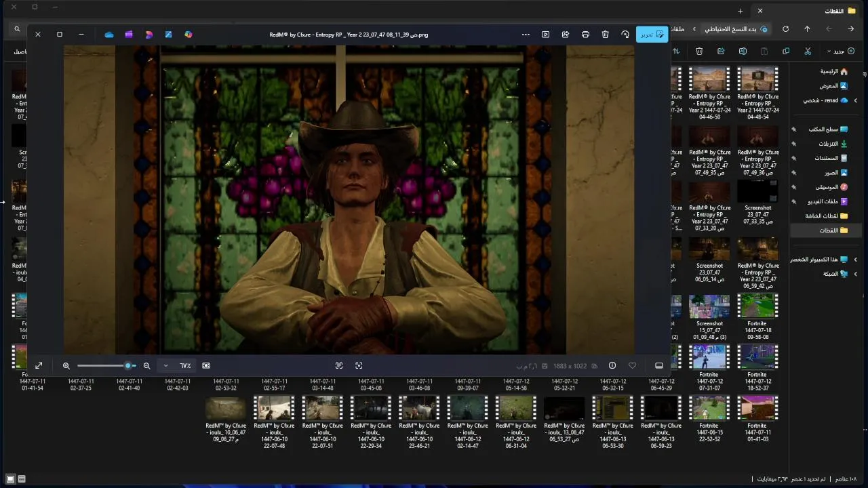Screen dimensions: 868x488
Task: Open the zoom percentage dropdown arrow
Action: tap(165, 365)
